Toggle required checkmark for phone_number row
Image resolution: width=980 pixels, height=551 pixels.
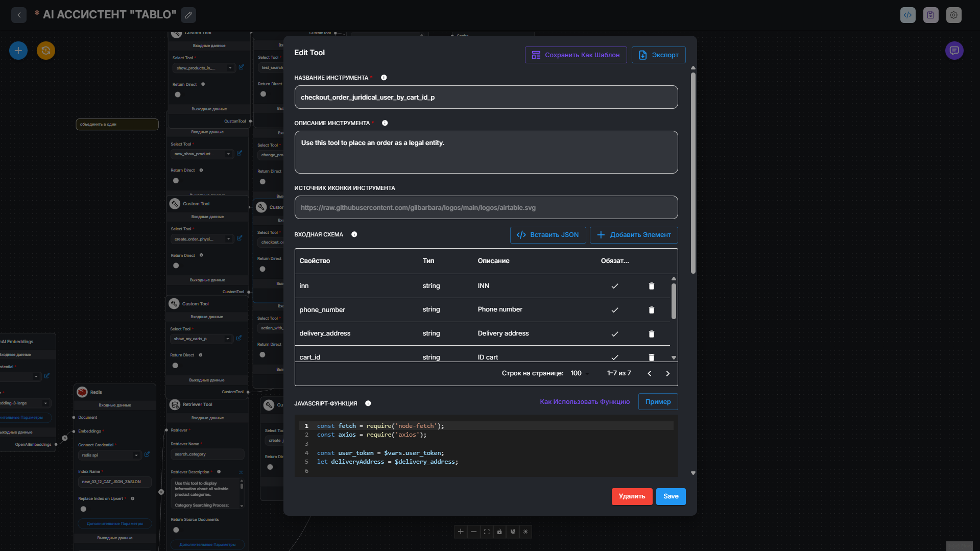pyautogui.click(x=615, y=310)
